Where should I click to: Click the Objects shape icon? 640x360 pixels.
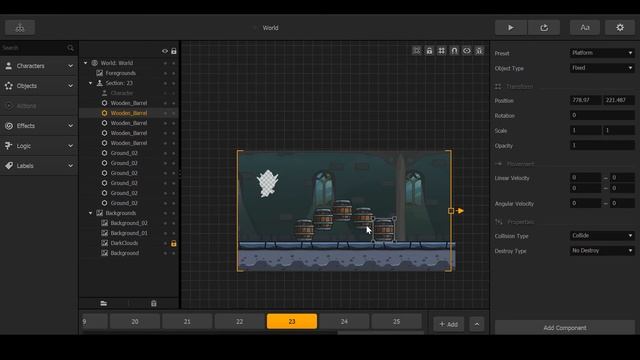9,86
